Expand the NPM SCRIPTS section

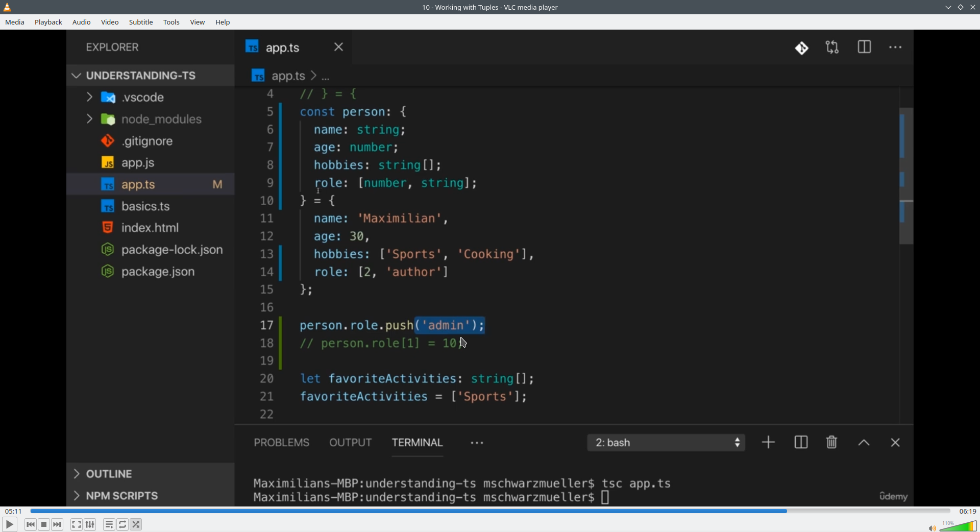[151, 496]
